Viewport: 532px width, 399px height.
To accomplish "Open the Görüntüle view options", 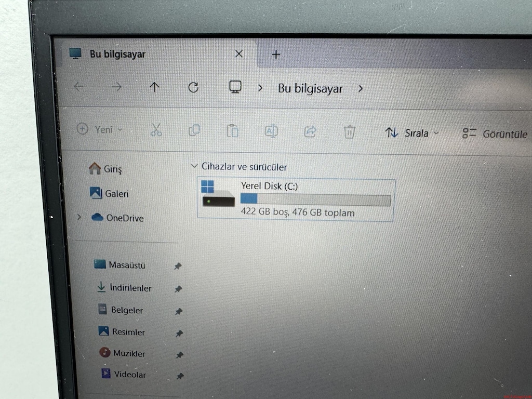I will [495, 134].
